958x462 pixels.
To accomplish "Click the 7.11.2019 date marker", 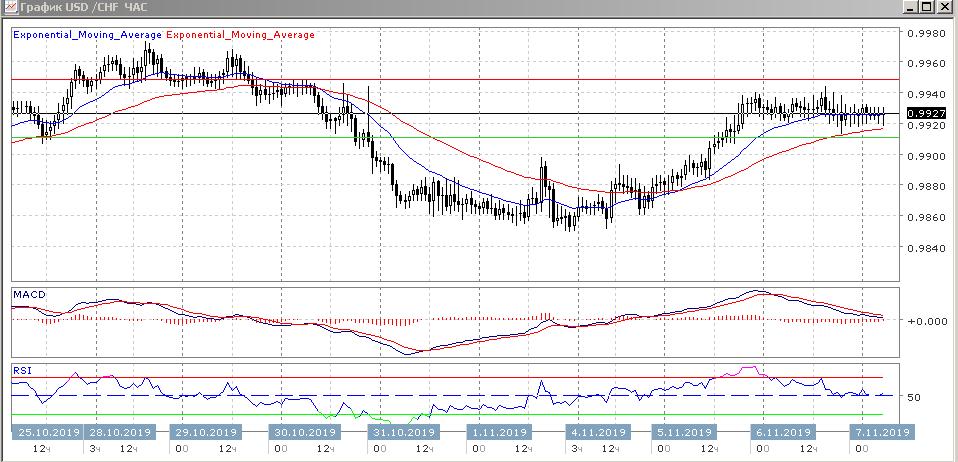I will pyautogui.click(x=879, y=433).
